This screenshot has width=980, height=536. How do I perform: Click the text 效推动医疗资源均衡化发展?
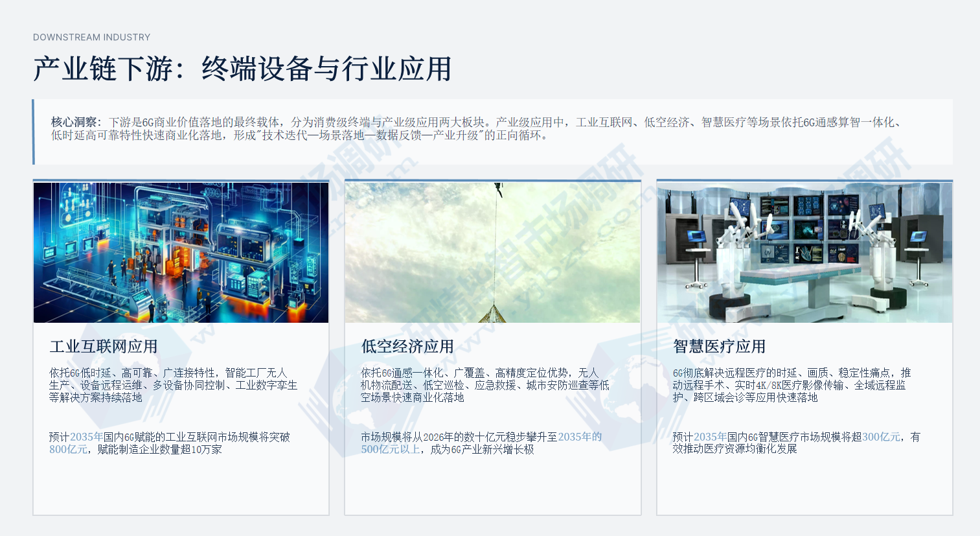(x=735, y=449)
